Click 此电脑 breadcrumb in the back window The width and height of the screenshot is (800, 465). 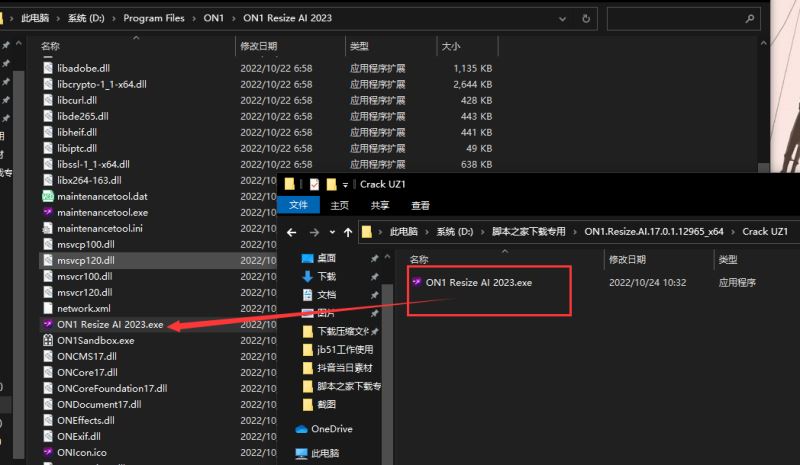(35, 18)
